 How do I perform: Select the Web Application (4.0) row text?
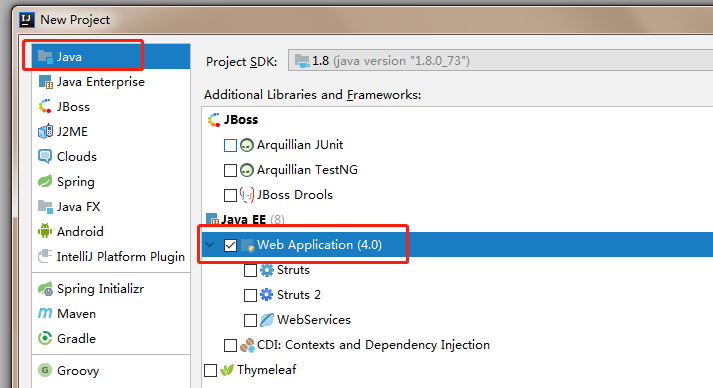(319, 245)
